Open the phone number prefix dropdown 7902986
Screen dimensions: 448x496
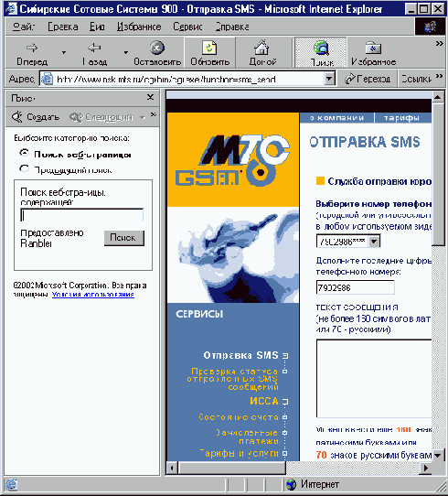(374, 242)
